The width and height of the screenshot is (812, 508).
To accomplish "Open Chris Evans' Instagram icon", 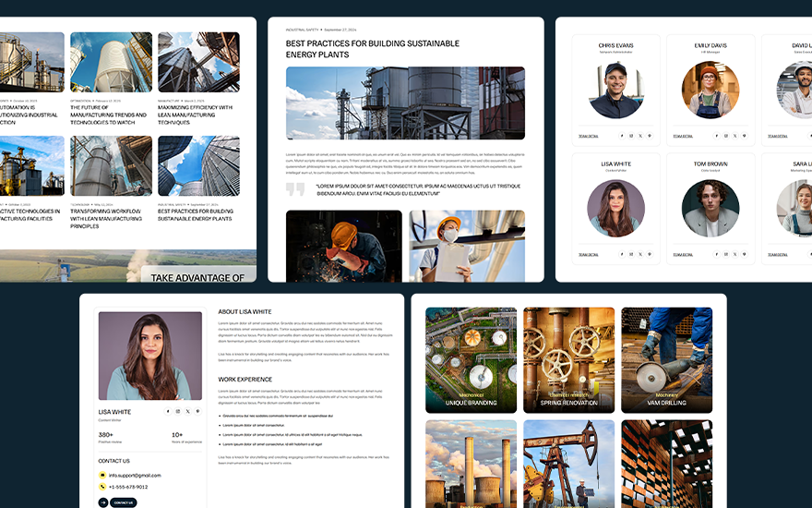I will (x=631, y=136).
